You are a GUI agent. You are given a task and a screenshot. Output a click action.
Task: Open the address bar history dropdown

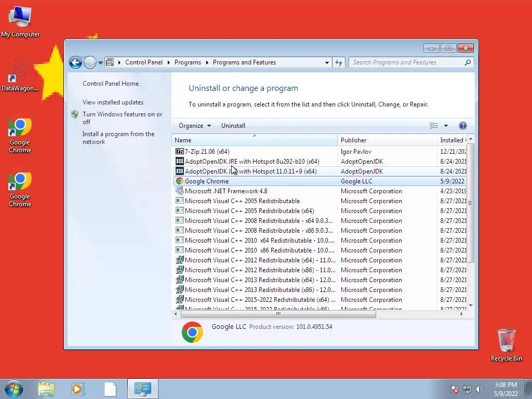point(327,62)
